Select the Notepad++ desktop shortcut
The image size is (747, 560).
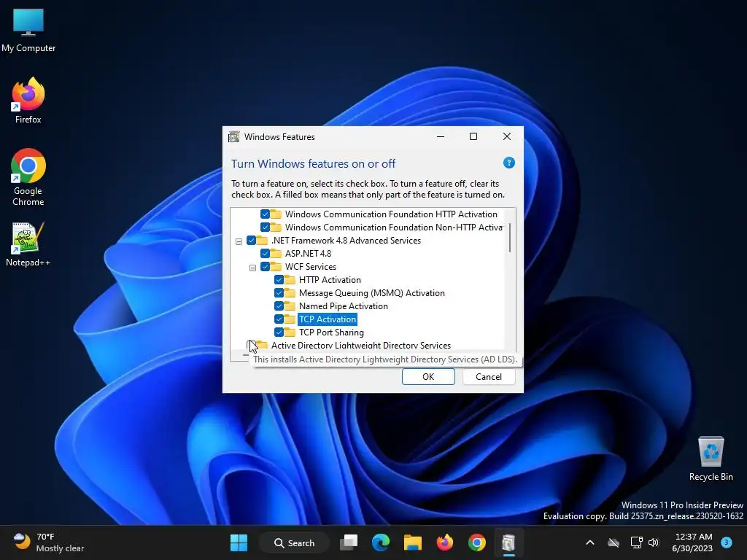tap(28, 244)
